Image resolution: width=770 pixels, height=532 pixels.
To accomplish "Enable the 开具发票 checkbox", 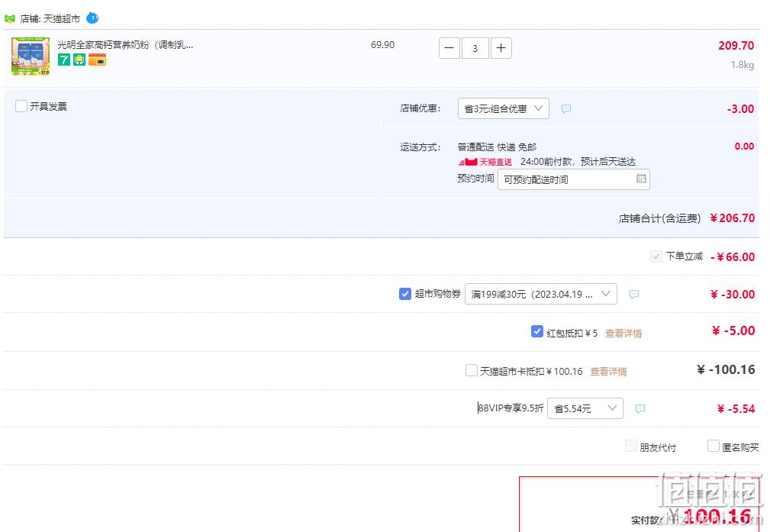I will (x=21, y=106).
